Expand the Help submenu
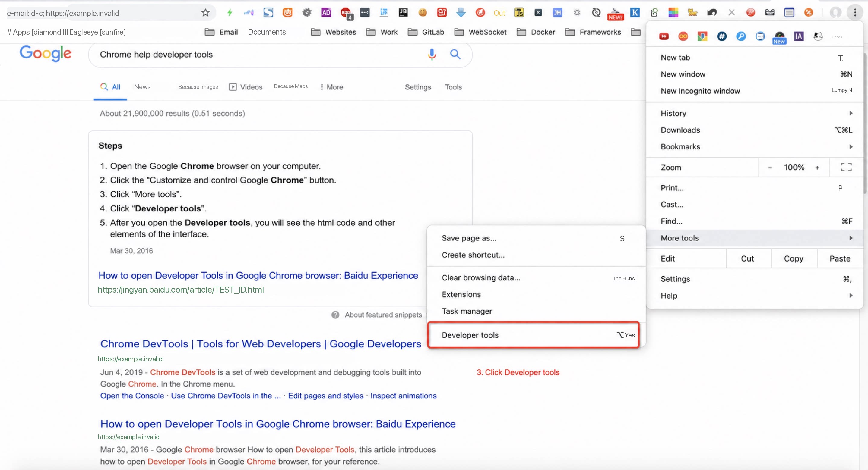Image resolution: width=868 pixels, height=470 pixels. point(755,296)
